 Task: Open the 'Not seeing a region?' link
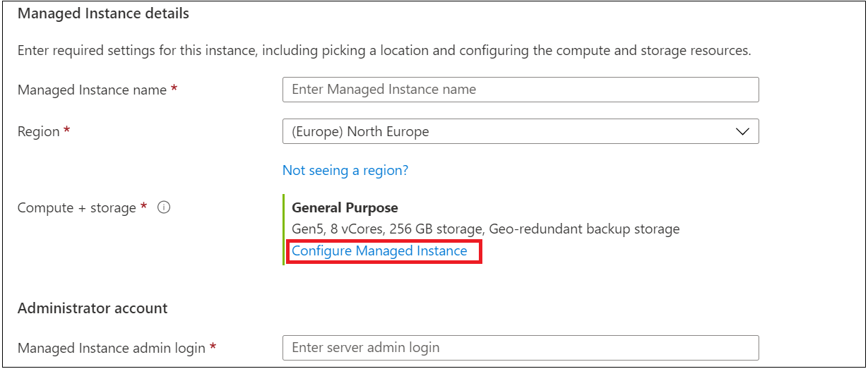point(345,170)
